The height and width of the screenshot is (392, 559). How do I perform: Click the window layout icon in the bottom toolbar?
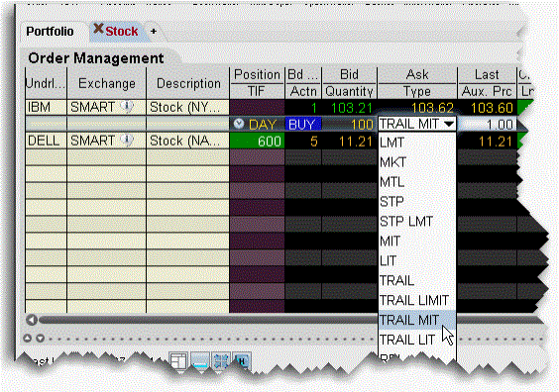pos(177,361)
